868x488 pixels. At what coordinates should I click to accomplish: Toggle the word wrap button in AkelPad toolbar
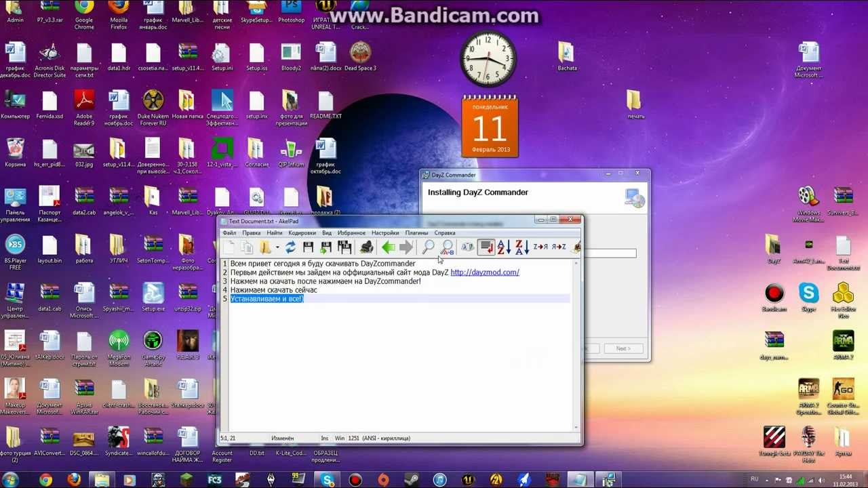[x=486, y=247]
